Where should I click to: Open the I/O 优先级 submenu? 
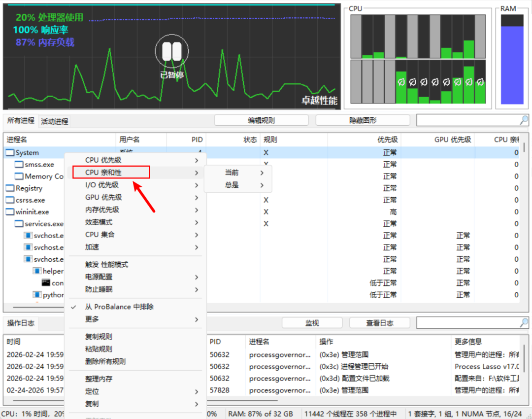click(x=136, y=185)
